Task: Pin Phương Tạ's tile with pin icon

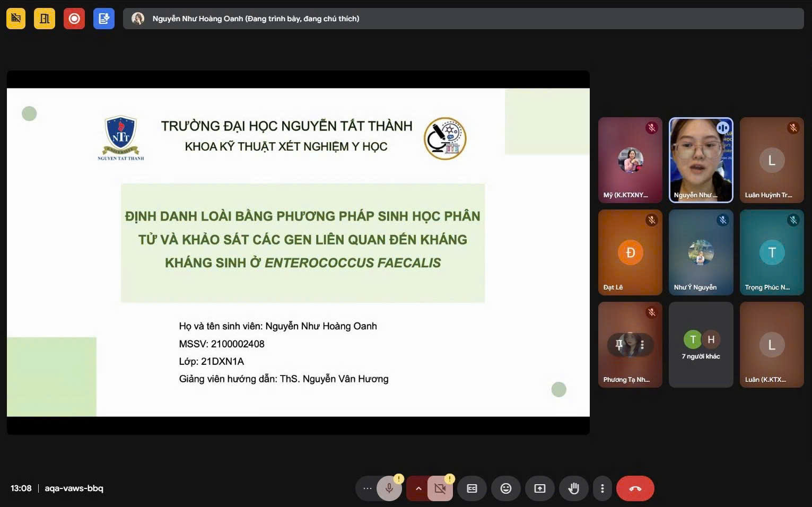Action: click(619, 345)
